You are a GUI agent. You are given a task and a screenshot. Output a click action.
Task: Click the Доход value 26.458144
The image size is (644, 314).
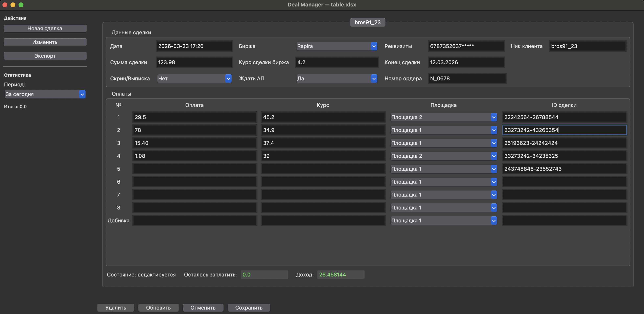[x=341, y=274]
